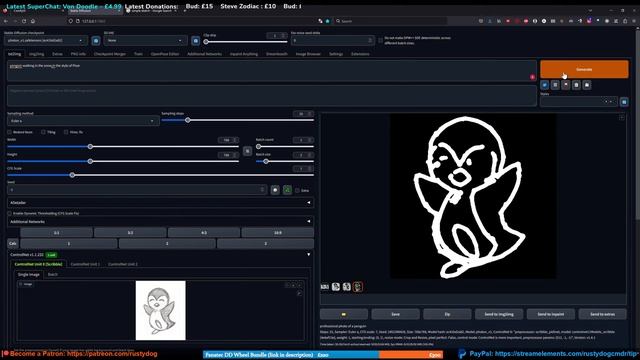The width and height of the screenshot is (640, 360).
Task: Randomize seed with the dice icon
Action: (275, 190)
